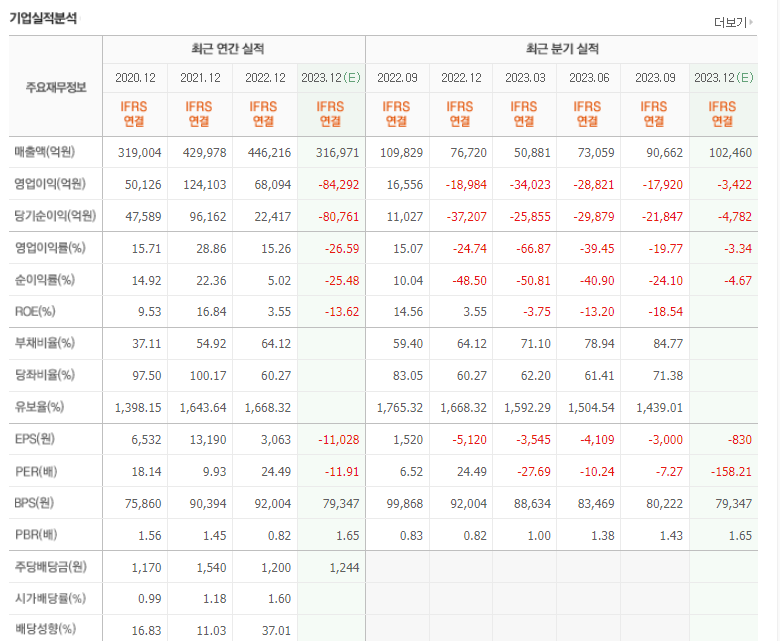Click PBR value 1.43

pos(672,536)
